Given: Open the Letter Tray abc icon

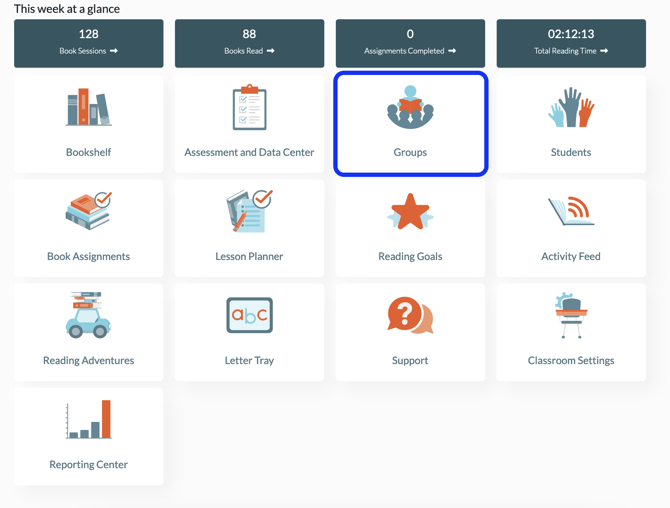Looking at the screenshot, I should tap(249, 316).
